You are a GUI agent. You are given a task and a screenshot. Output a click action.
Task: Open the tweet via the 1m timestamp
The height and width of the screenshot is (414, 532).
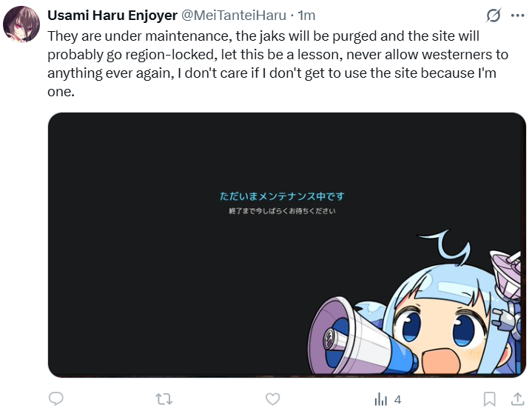(306, 16)
